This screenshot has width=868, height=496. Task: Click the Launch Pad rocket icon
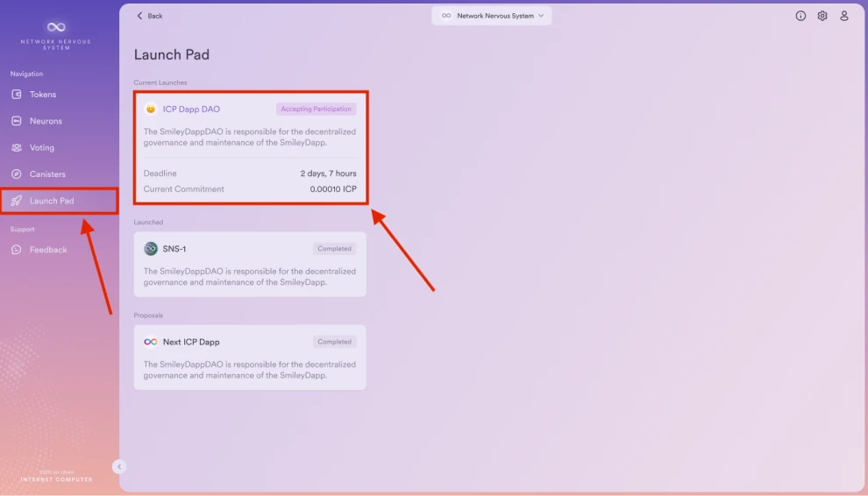[x=17, y=201]
